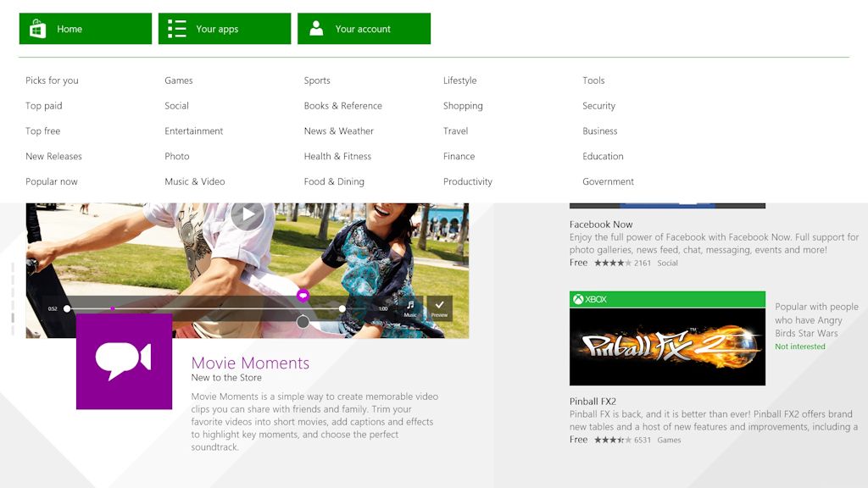
Task: Click the Facebook Now app title
Action: coord(601,224)
